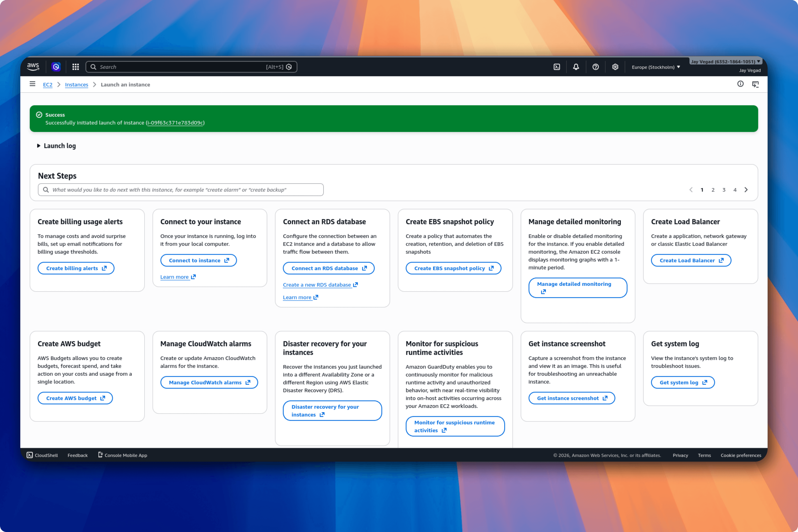Image resolution: width=798 pixels, height=532 pixels.
Task: Click Manage detailed monitoring button
Action: [x=578, y=288]
